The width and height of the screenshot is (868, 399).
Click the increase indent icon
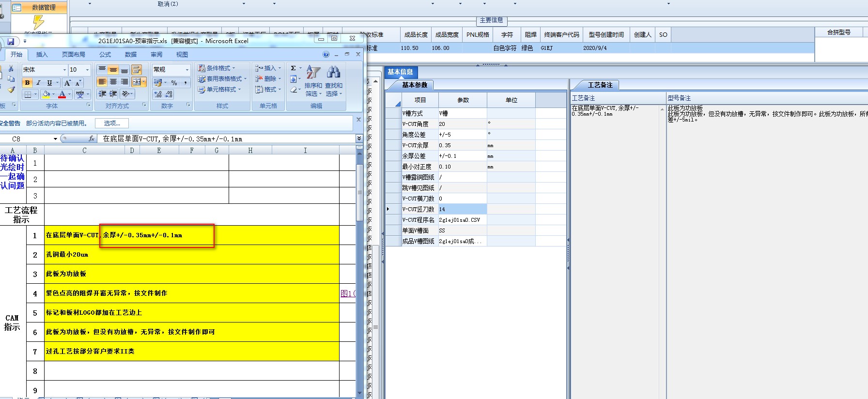point(113,94)
